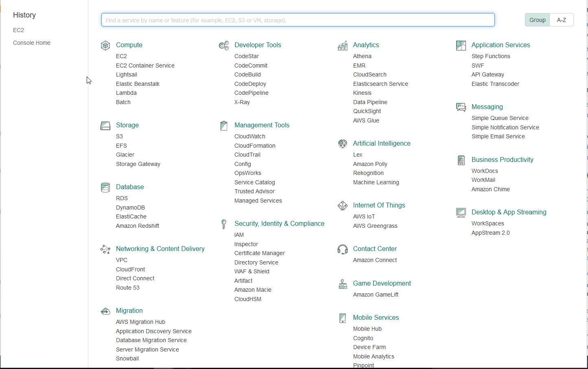Switch to A-Z service listing

(x=562, y=20)
